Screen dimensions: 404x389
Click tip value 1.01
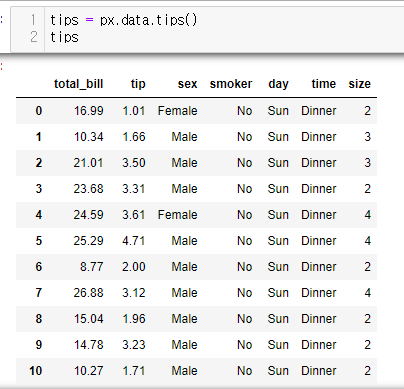[134, 111]
